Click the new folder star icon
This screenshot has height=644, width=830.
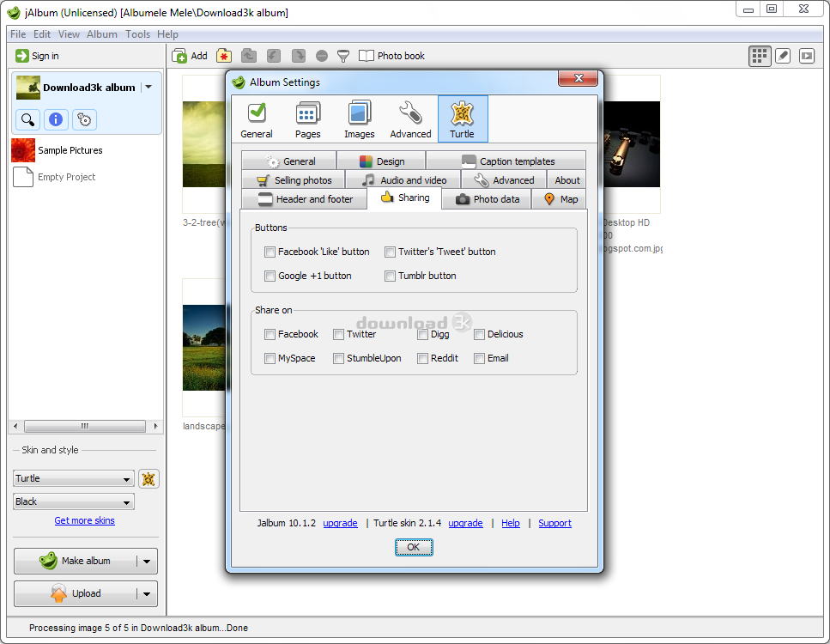pyautogui.click(x=224, y=56)
